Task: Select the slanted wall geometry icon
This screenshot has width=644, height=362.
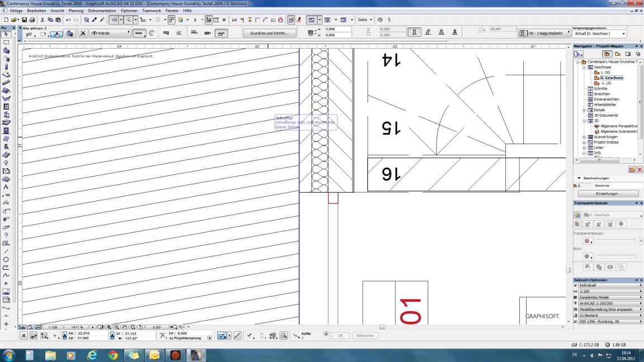Action: [428, 32]
